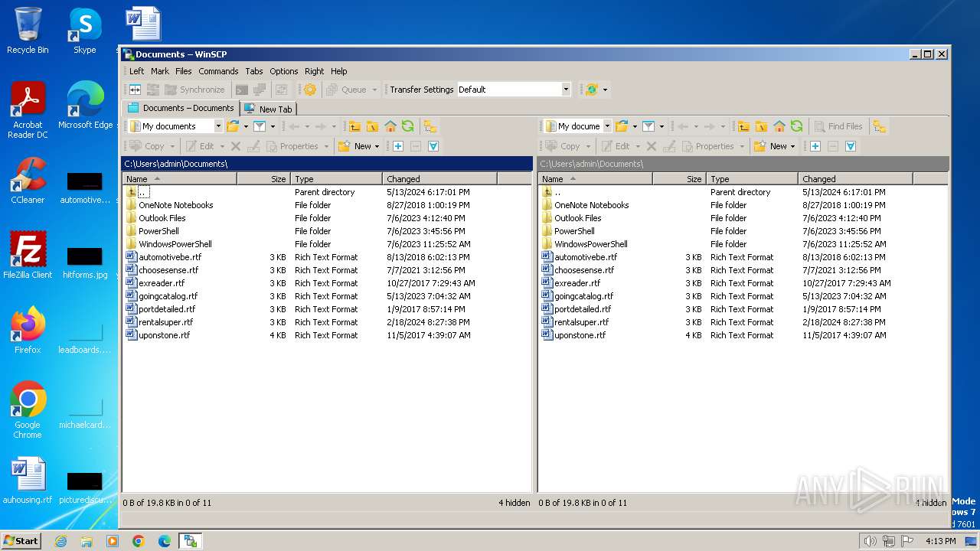
Task: Open directory icon in left panel
Action: click(233, 126)
